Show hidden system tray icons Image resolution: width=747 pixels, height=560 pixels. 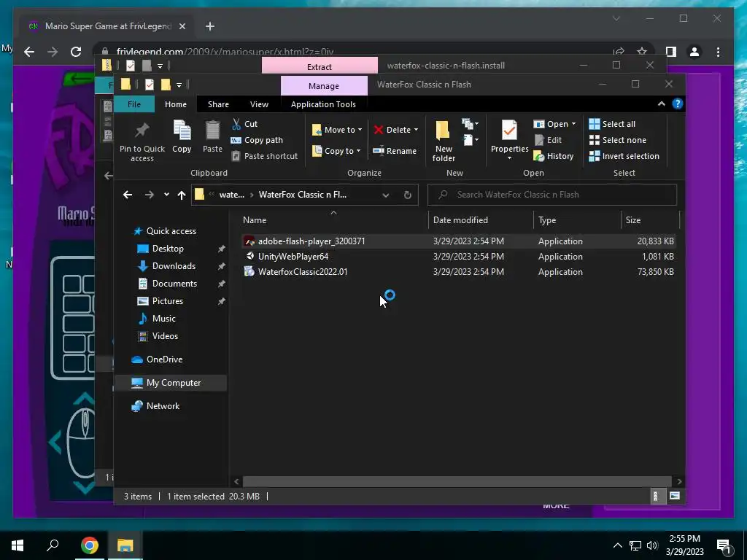pos(617,545)
